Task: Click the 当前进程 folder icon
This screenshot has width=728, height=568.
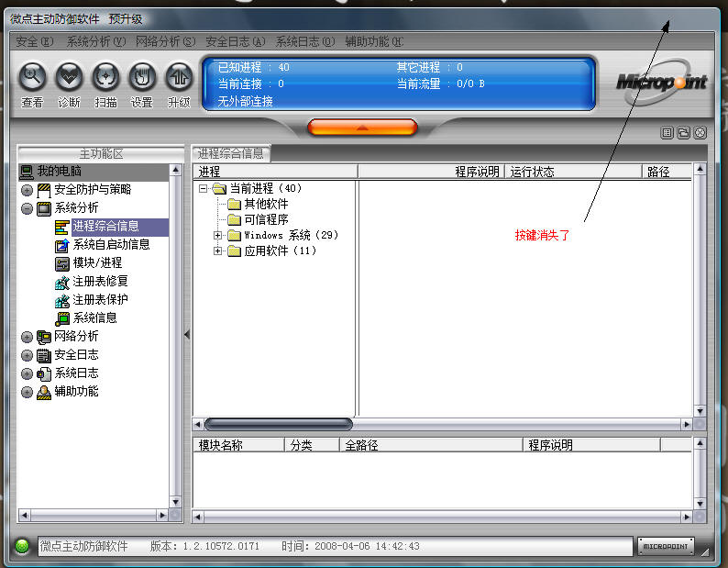Action: tap(219, 189)
